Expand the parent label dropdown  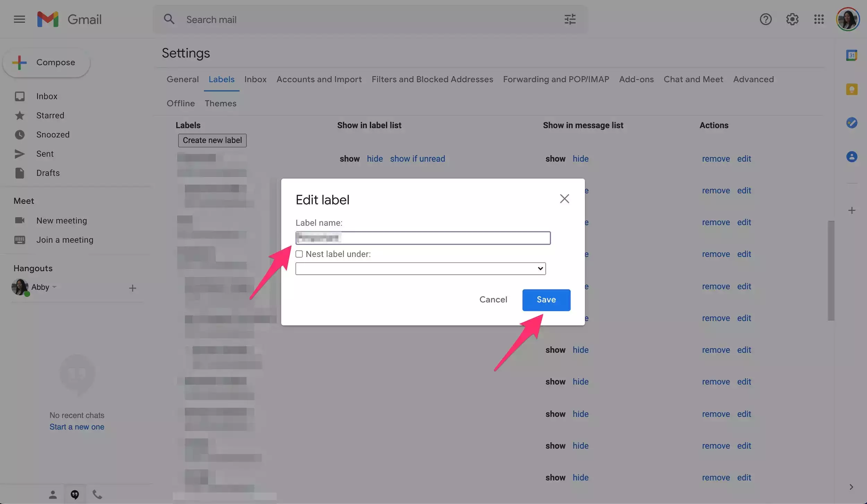(x=420, y=269)
